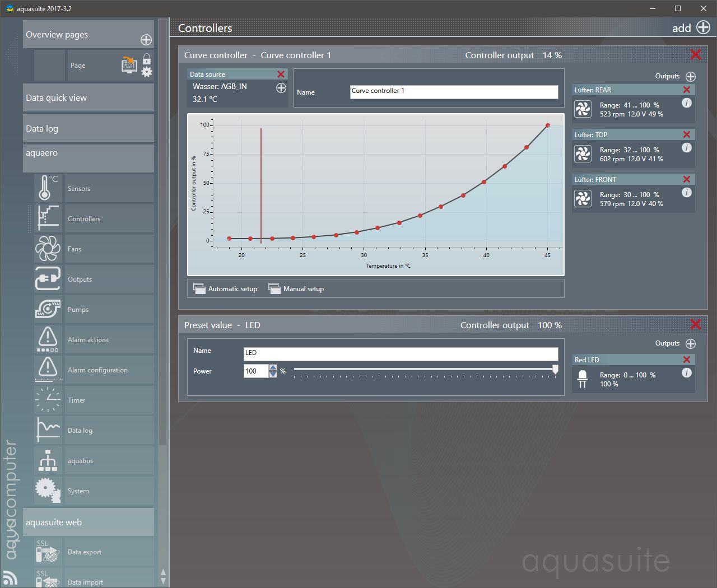Open the Controllers staircase icon
Viewport: 717px width, 588px height.
[x=48, y=218]
